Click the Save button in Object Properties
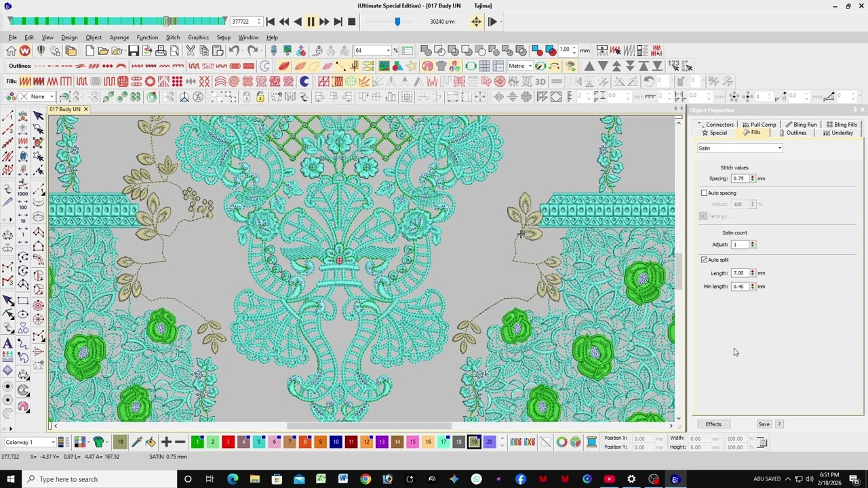The height and width of the screenshot is (488, 868). (764, 424)
